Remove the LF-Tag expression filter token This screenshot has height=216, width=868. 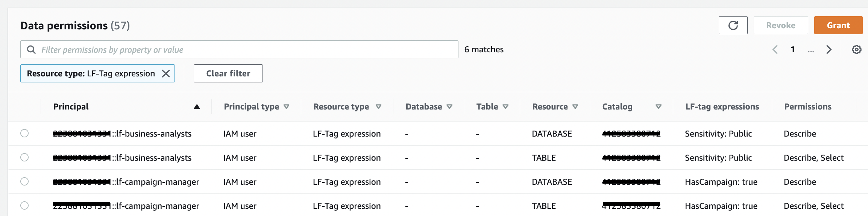(x=165, y=73)
